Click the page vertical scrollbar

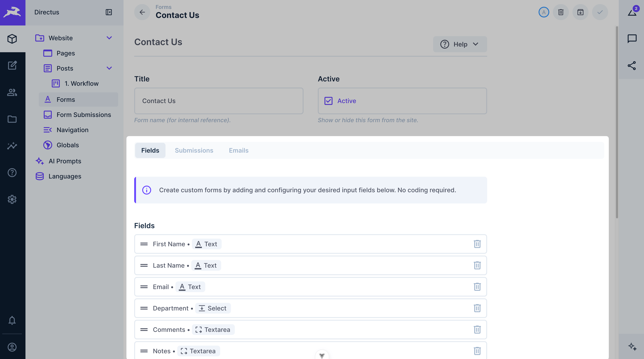[617, 123]
